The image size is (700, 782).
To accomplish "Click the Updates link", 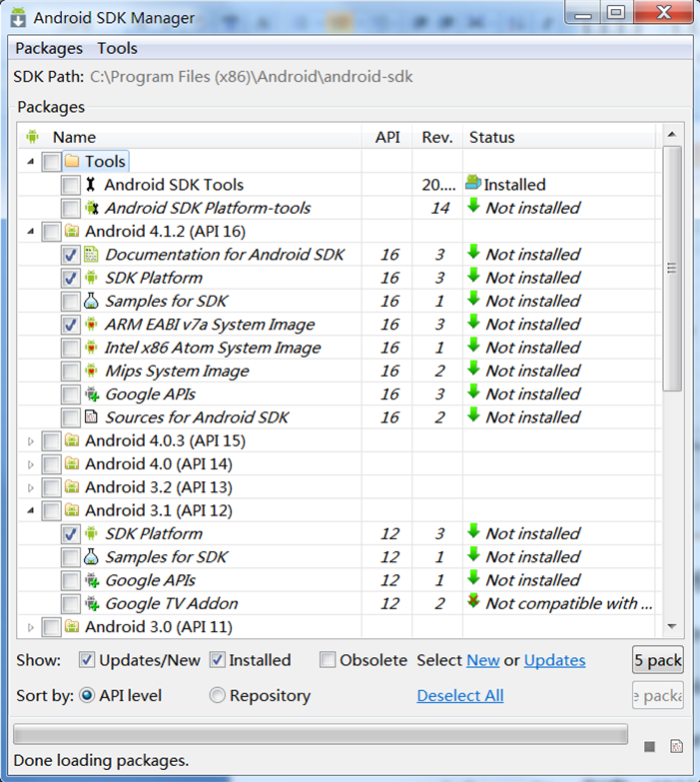I will [554, 660].
